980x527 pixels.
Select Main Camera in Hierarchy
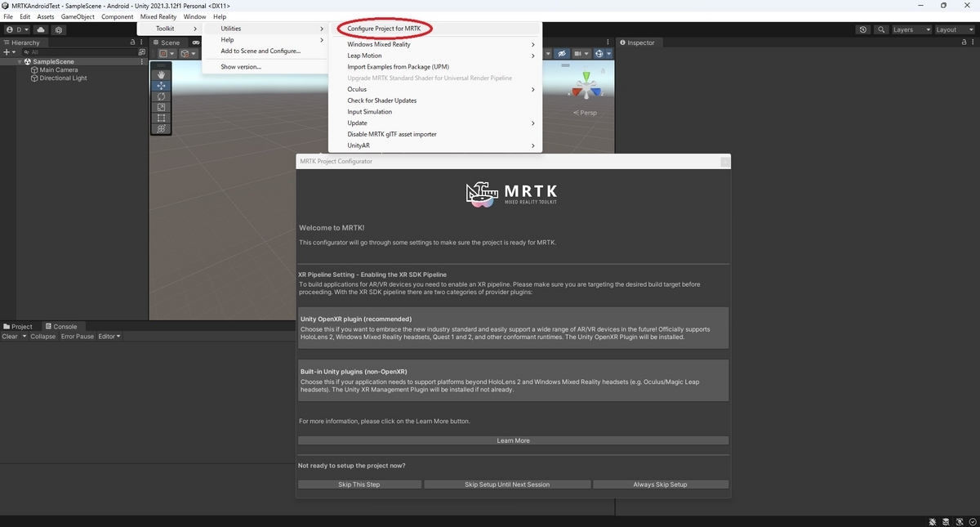click(x=58, y=70)
